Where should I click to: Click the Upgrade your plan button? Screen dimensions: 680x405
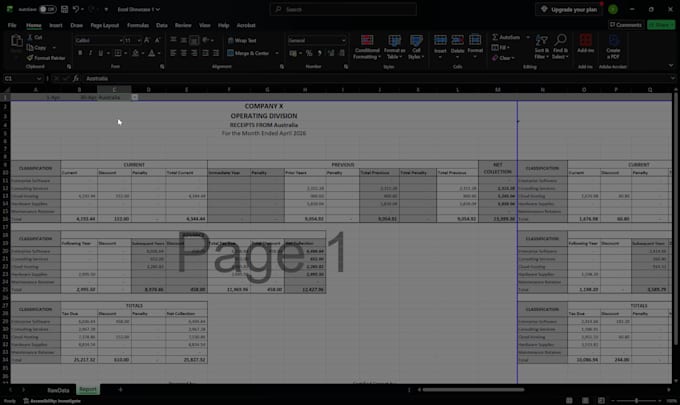pyautogui.click(x=569, y=9)
